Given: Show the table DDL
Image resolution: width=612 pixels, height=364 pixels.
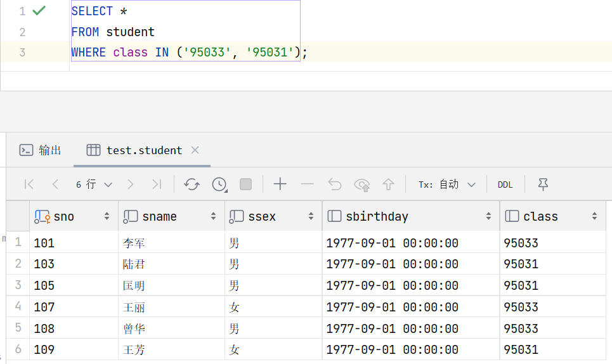Looking at the screenshot, I should [x=505, y=185].
